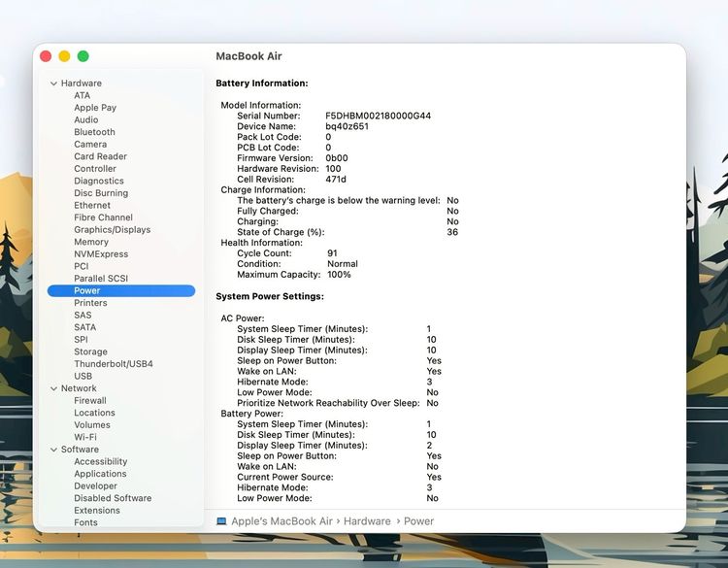This screenshot has width=728, height=568.
Task: Select ATA in the sidebar
Action: pyautogui.click(x=83, y=95)
